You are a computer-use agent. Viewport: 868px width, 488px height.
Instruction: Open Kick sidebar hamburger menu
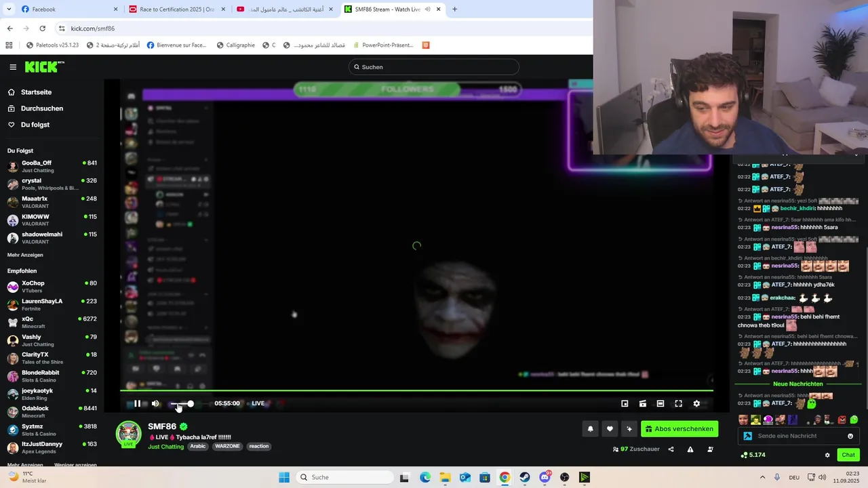(x=13, y=67)
